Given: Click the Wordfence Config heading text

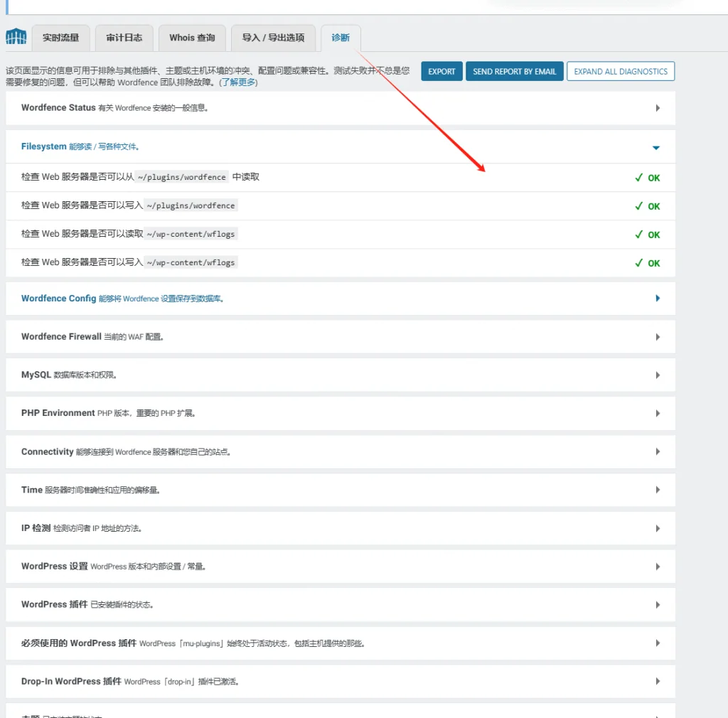Looking at the screenshot, I should point(58,299).
